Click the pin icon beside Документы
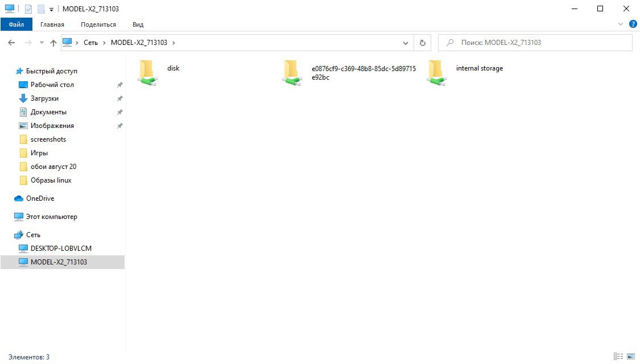This screenshot has height=364, width=640. 119,112
